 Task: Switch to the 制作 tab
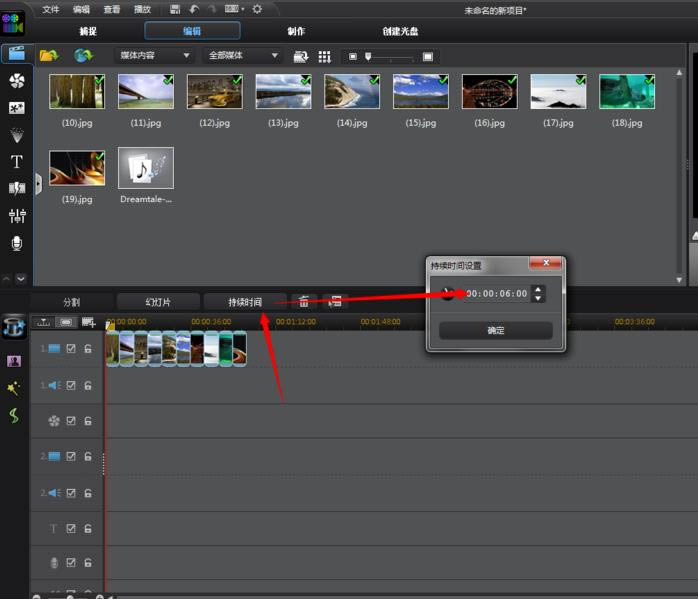point(296,31)
